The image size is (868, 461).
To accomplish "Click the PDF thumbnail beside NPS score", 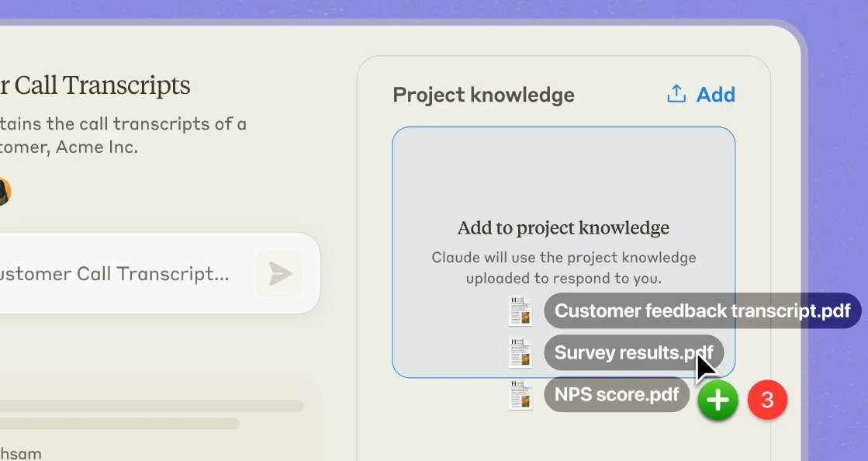I will click(520, 394).
